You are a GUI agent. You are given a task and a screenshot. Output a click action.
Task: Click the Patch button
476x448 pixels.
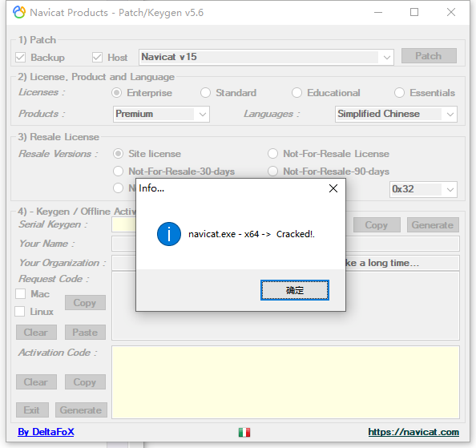(429, 56)
